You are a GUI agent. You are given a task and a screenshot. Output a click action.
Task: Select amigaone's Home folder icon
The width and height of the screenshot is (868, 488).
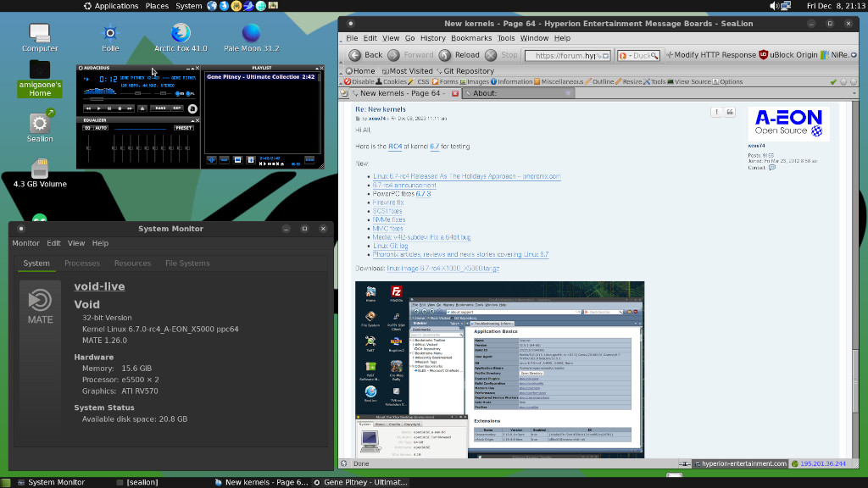pyautogui.click(x=40, y=79)
